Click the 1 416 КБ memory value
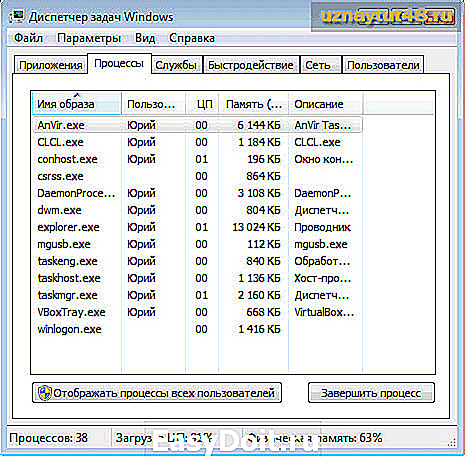Viewport: 467px width, 458px height. pyautogui.click(x=259, y=329)
